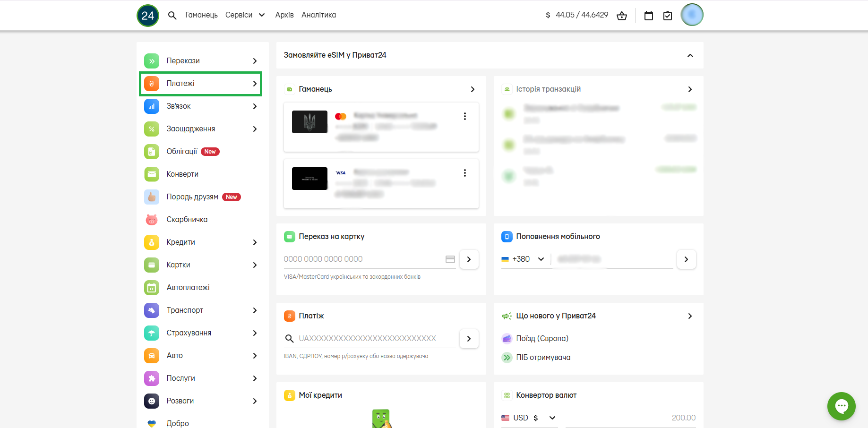
Task: Submit mobile top-up with arrow button
Action: point(687,259)
